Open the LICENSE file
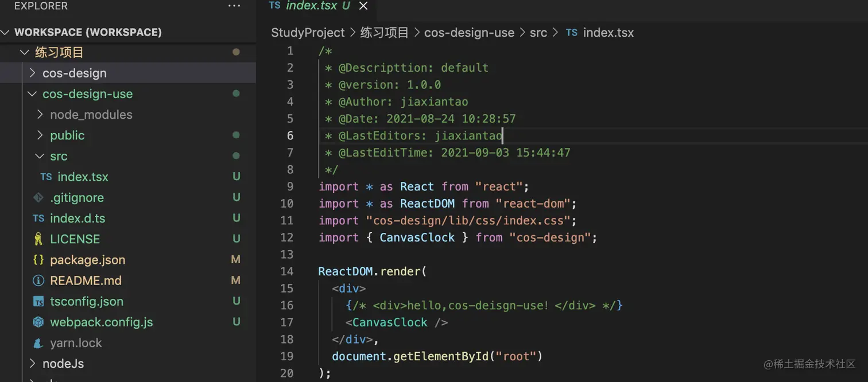The width and height of the screenshot is (868, 382). tap(75, 239)
